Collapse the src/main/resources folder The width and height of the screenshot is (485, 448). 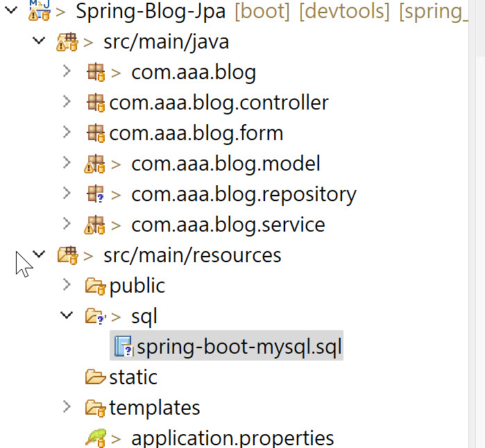click(x=39, y=254)
